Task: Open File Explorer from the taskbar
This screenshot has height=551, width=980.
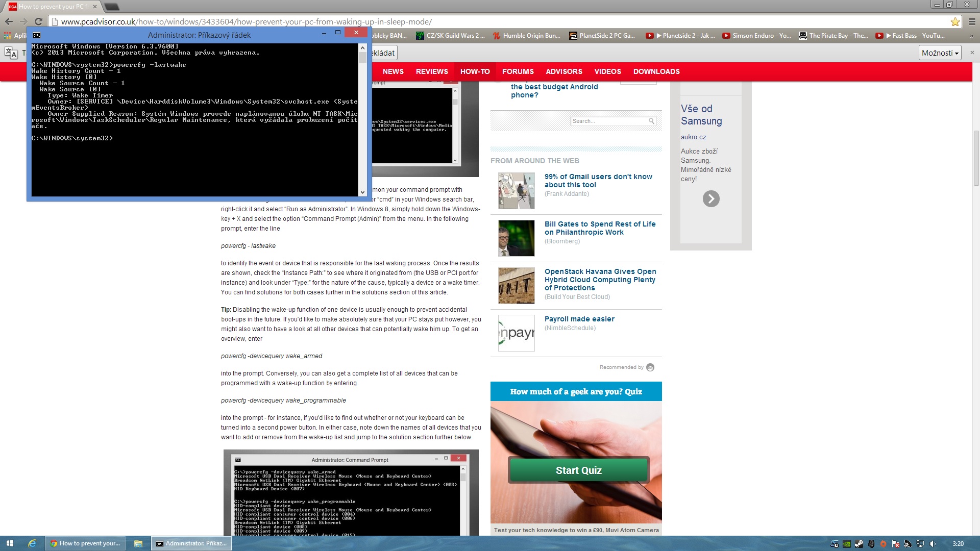Action: [138, 543]
